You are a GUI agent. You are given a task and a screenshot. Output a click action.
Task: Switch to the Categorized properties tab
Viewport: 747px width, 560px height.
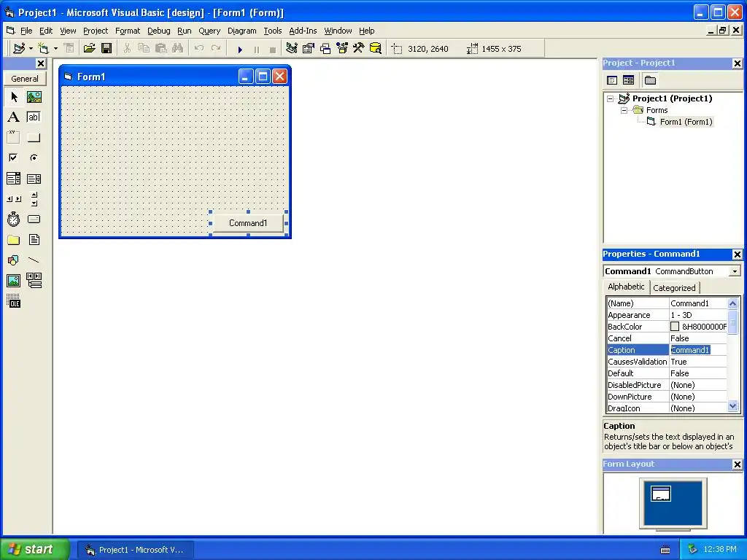674,287
